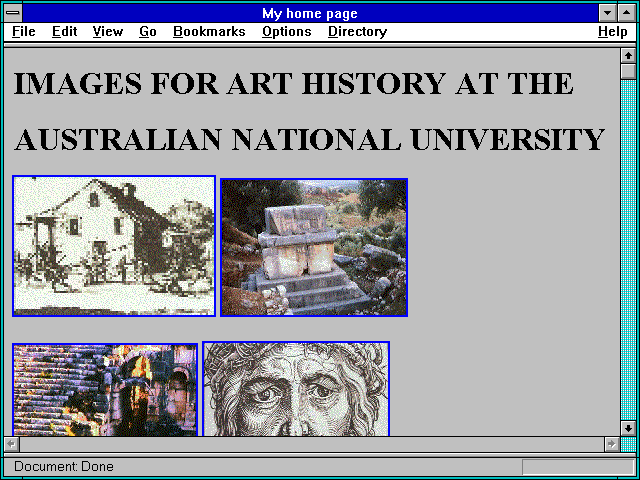This screenshot has height=480, width=640.
Task: Click the horizontal scrollbar right arrow
Action: pos(612,444)
